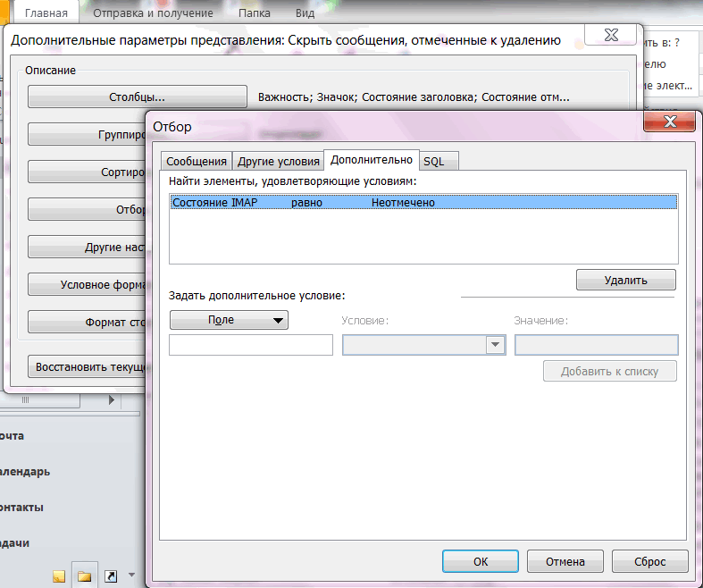This screenshot has width=703, height=588.
Task: Open the Контакты navigation section
Action: pos(22,508)
